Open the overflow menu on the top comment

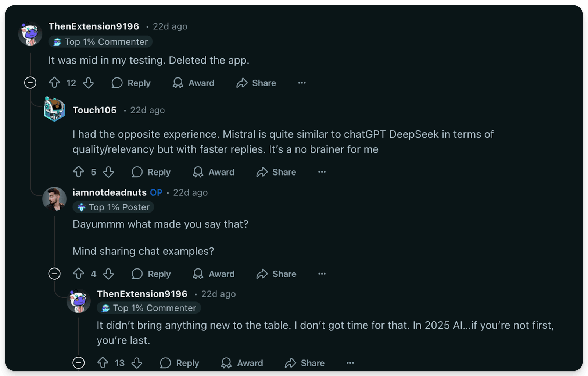[302, 83]
